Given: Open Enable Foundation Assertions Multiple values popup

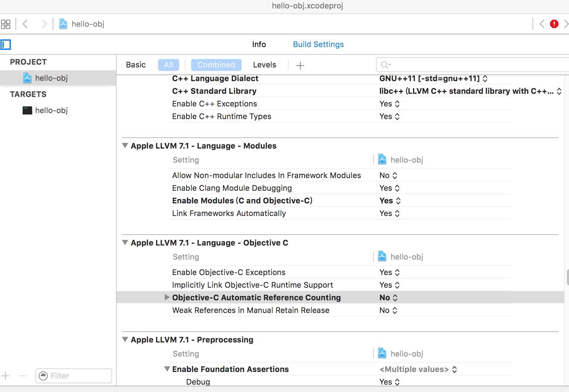Looking at the screenshot, I should [x=418, y=369].
